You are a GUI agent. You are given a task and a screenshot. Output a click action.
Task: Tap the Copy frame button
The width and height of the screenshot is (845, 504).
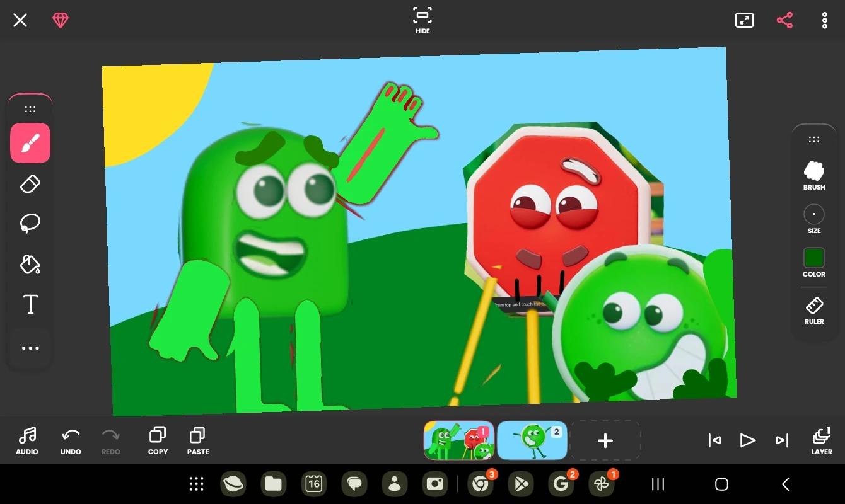[x=158, y=441]
